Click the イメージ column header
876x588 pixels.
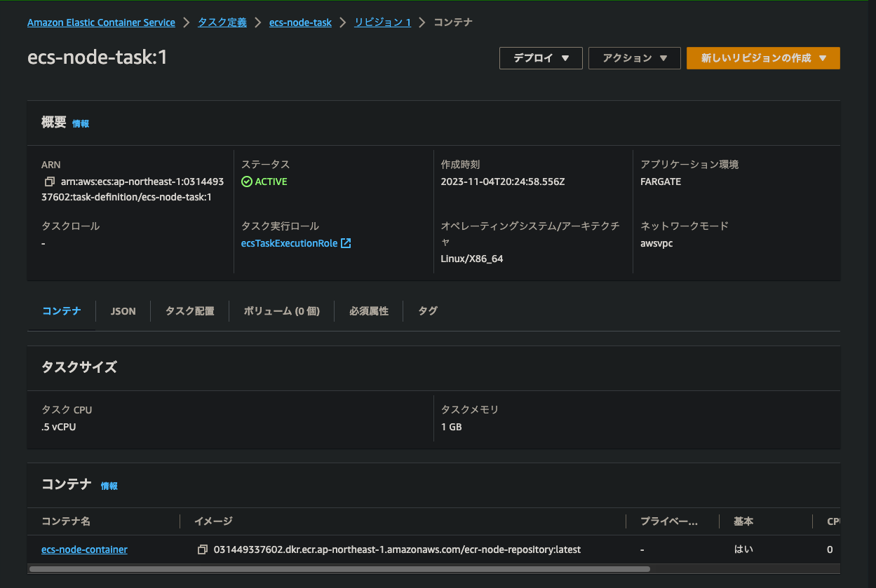coord(213,521)
